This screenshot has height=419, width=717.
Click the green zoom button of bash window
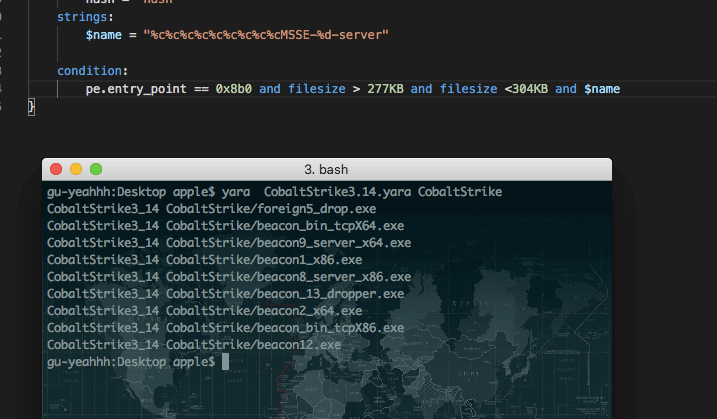tap(96, 169)
